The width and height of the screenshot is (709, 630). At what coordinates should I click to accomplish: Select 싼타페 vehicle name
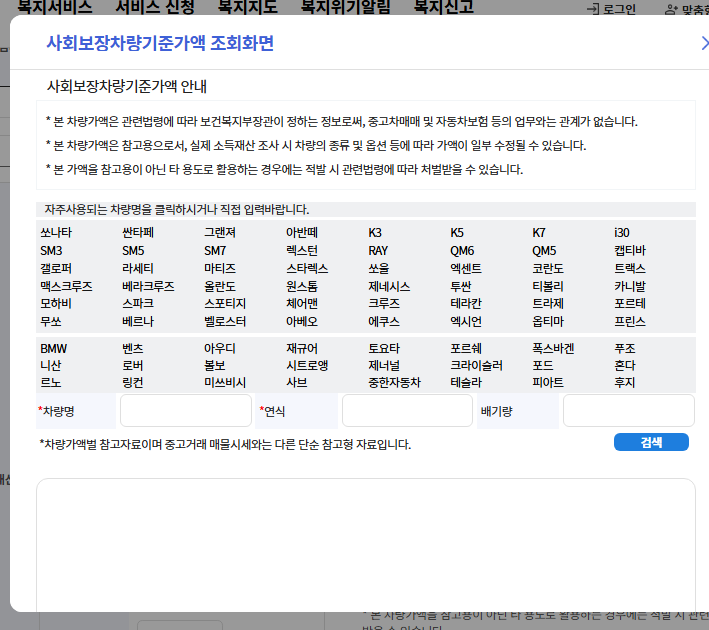click(x=138, y=232)
